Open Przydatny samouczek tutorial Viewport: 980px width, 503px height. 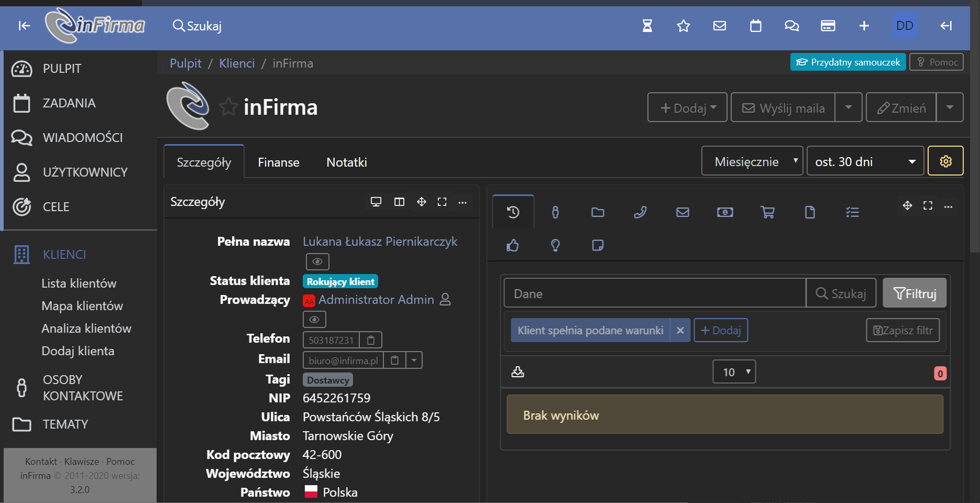[848, 62]
